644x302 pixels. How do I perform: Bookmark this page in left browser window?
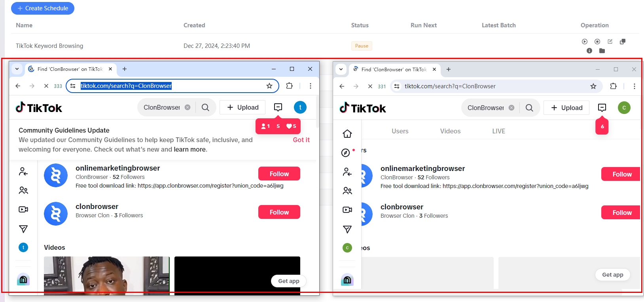[x=269, y=86]
